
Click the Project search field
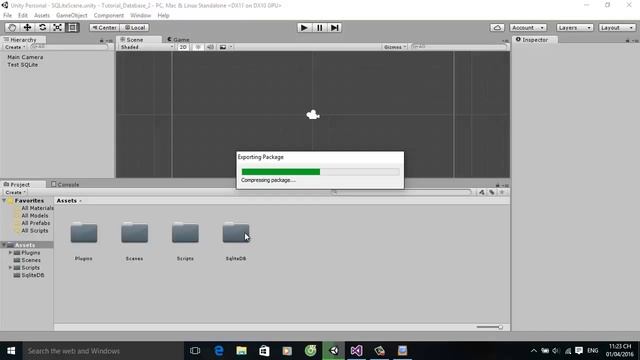[x=402, y=192]
